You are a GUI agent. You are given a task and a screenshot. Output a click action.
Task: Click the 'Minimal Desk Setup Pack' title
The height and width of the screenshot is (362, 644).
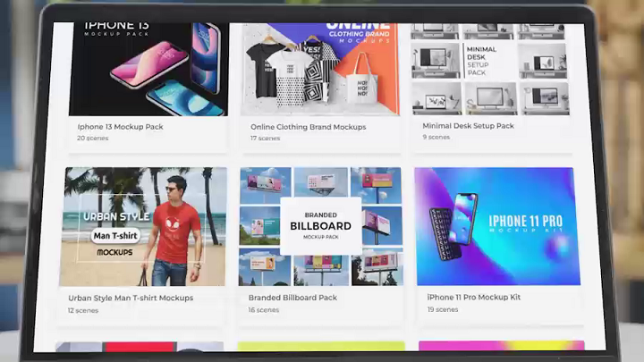pos(468,126)
